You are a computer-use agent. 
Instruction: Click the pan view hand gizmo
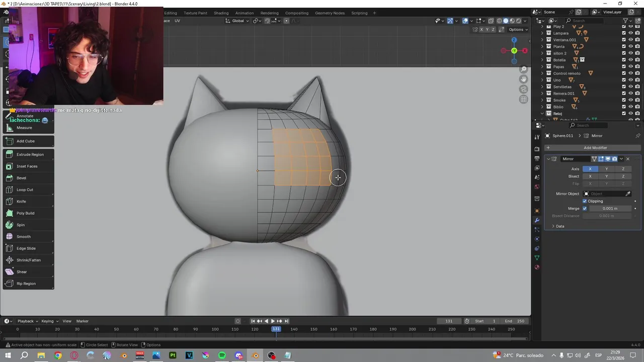pyautogui.click(x=524, y=79)
